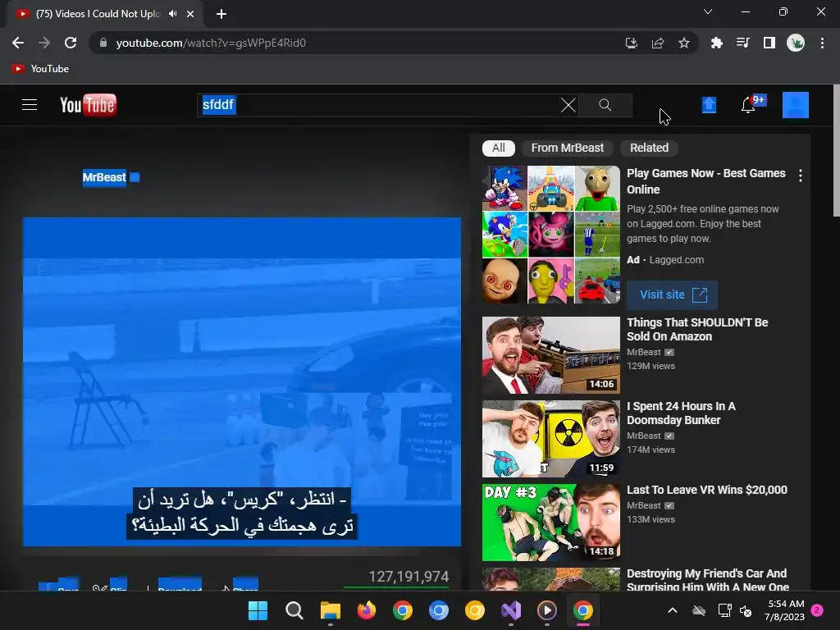Show hidden system tray icons chevron

click(673, 610)
